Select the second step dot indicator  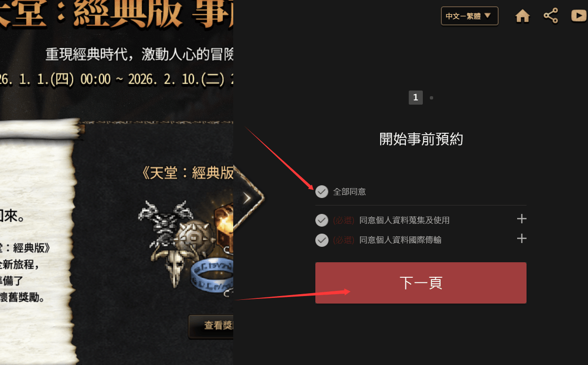(x=431, y=98)
